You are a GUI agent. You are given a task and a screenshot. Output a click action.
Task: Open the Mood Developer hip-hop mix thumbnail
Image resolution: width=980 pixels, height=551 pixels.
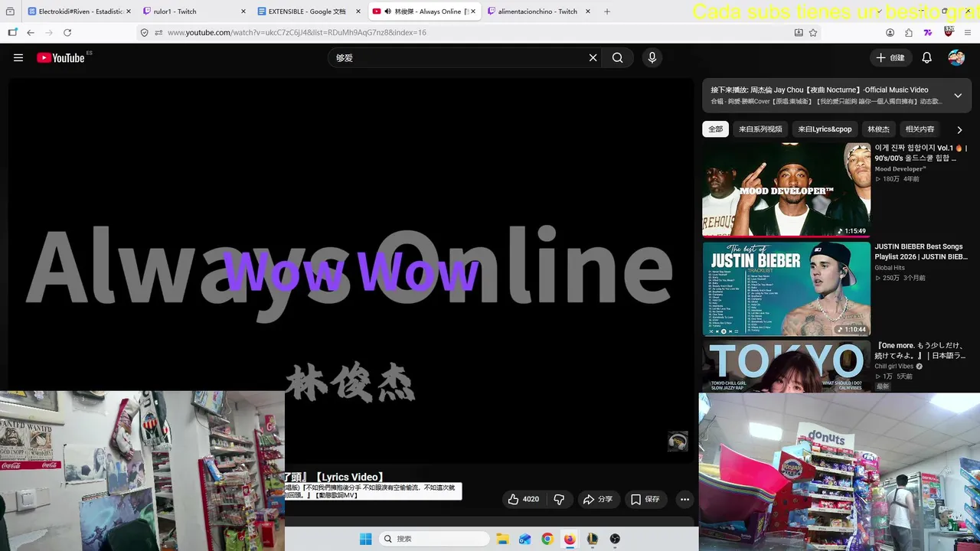[x=786, y=190]
